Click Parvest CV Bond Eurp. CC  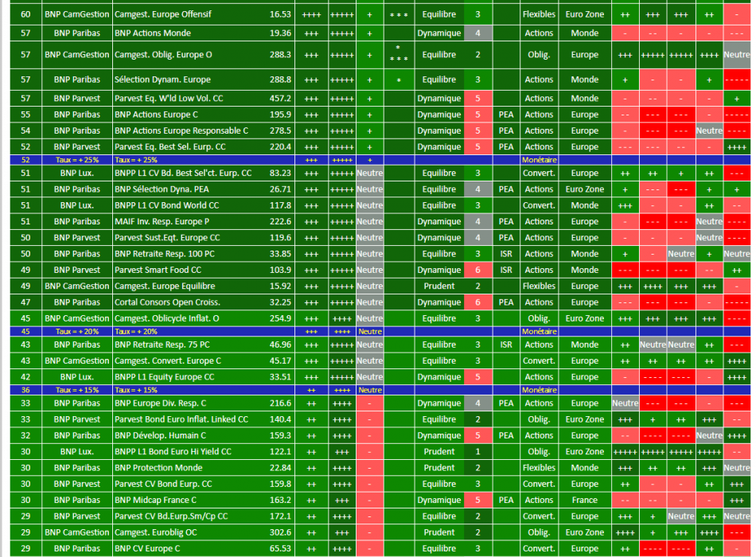[x=163, y=484]
